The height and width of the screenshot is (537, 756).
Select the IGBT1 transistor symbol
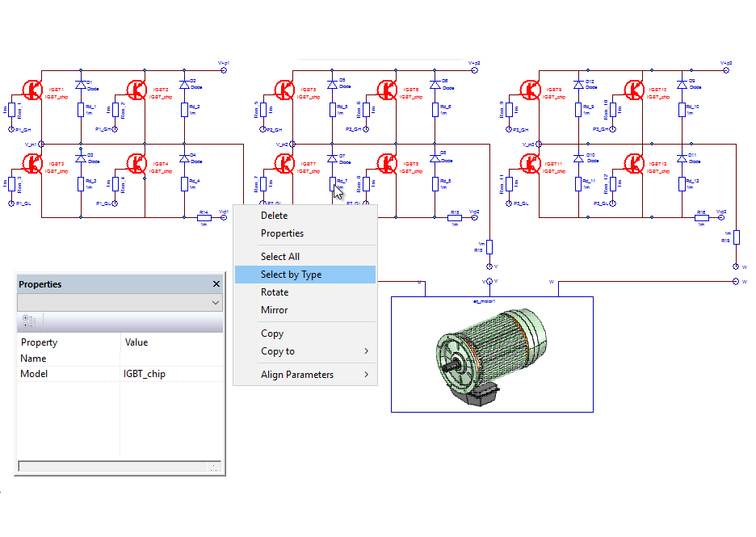(31, 90)
